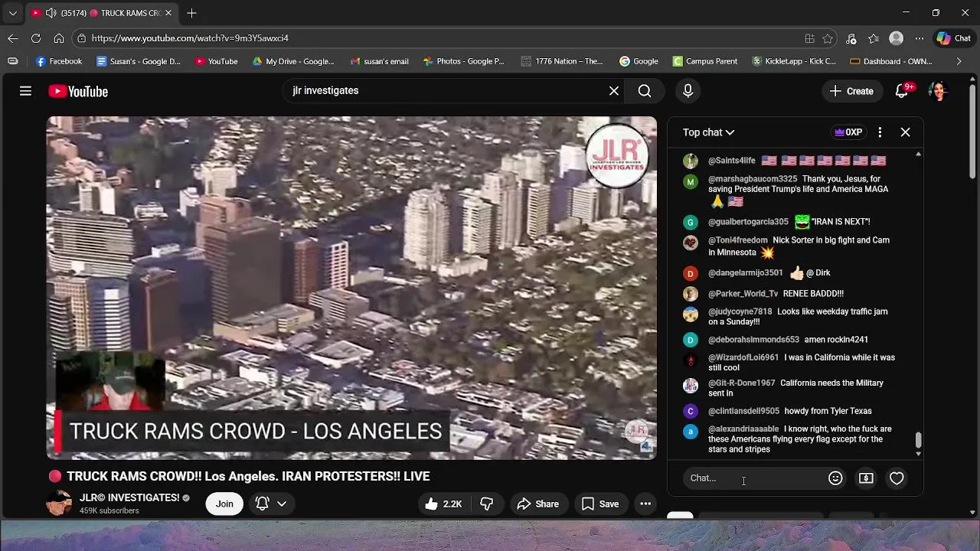The width and height of the screenshot is (980, 551).
Task: Open browser home page
Action: (x=58, y=37)
